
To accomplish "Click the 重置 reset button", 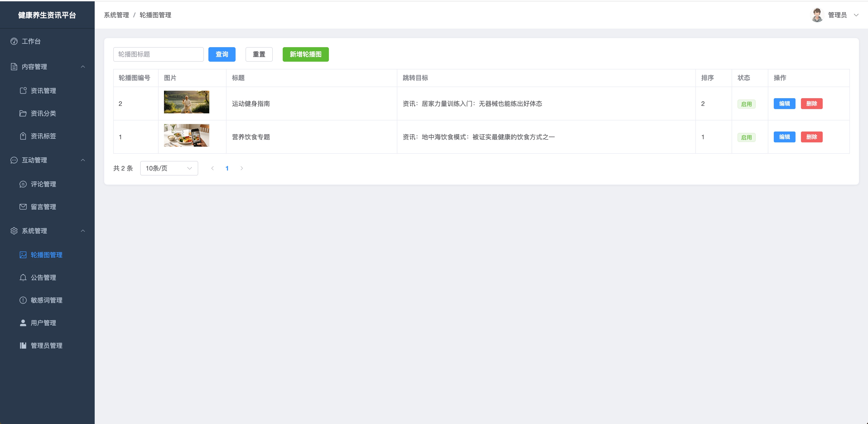I will point(259,54).
